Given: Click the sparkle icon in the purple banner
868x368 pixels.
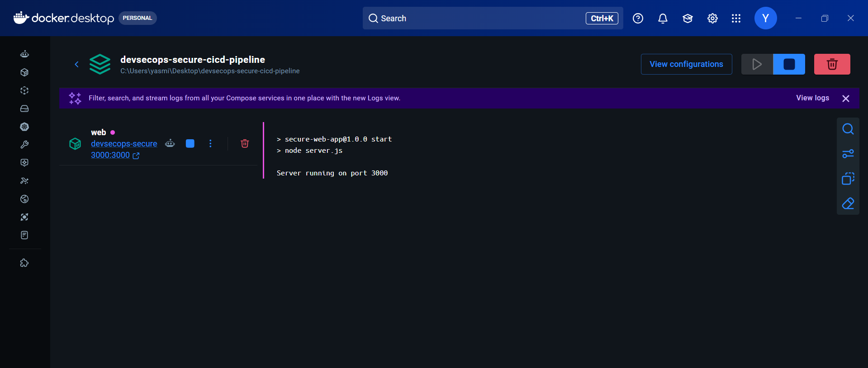Looking at the screenshot, I should tap(75, 98).
